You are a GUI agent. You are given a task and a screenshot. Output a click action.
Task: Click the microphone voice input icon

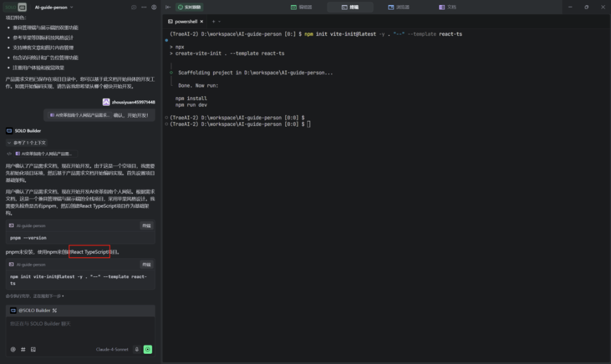click(136, 349)
